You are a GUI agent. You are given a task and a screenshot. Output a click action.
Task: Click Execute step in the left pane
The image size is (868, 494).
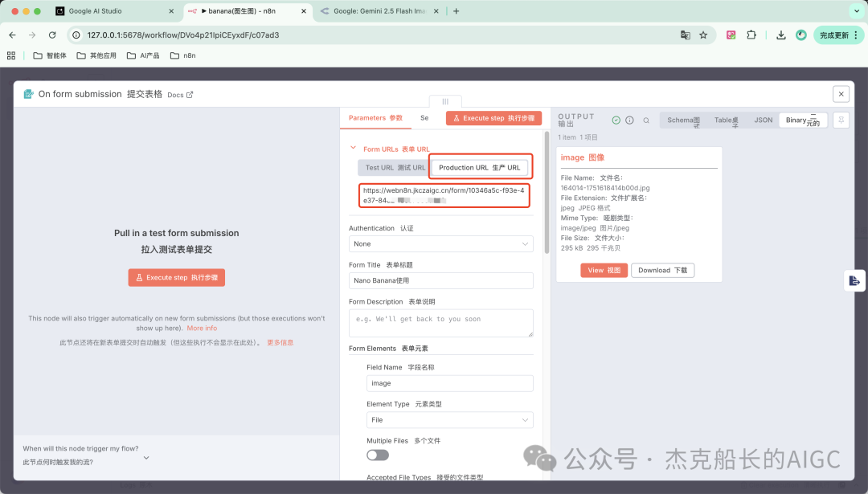(x=177, y=277)
